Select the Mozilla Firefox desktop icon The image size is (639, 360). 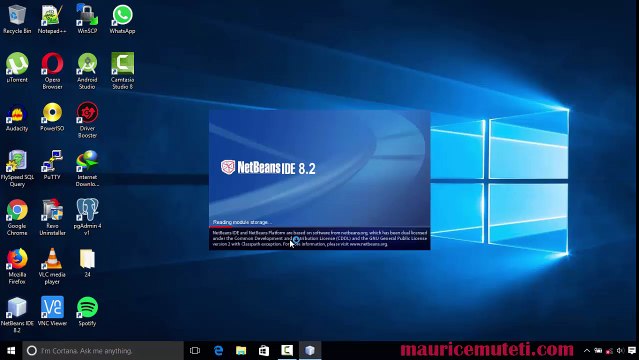coord(17,266)
